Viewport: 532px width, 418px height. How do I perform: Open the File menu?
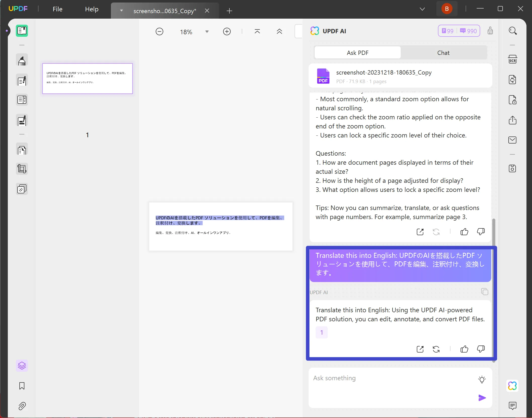58,9
